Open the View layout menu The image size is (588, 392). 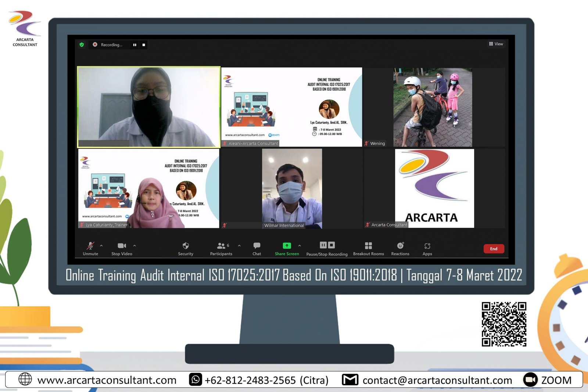coord(496,44)
